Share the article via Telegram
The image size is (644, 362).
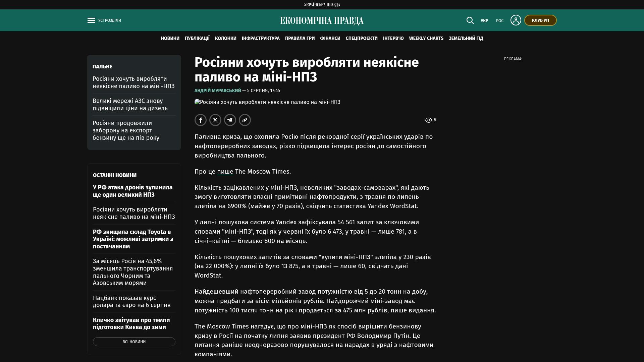point(230,120)
